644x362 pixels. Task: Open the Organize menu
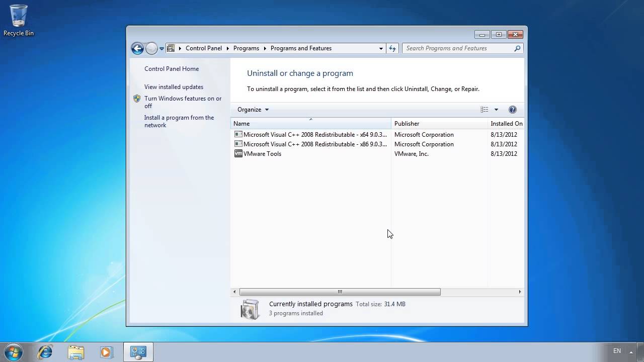click(x=253, y=110)
